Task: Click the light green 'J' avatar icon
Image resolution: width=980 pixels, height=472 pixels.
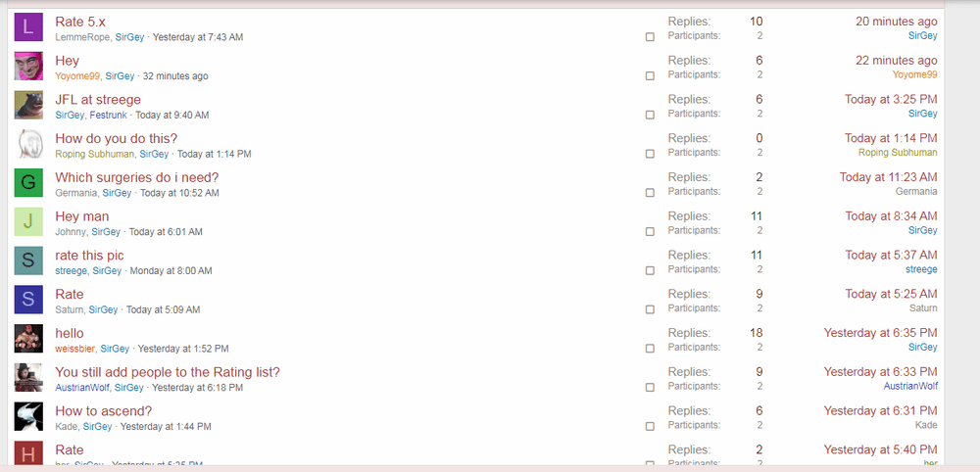Action: click(28, 222)
